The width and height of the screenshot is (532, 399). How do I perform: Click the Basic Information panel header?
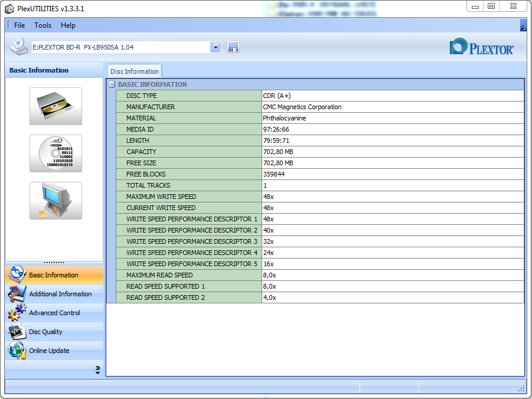click(x=54, y=70)
